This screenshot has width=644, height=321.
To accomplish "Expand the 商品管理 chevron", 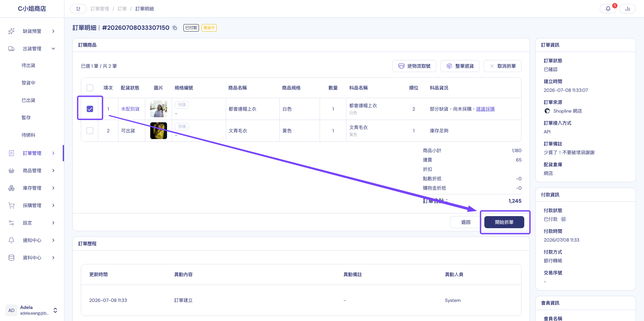I will point(53,171).
